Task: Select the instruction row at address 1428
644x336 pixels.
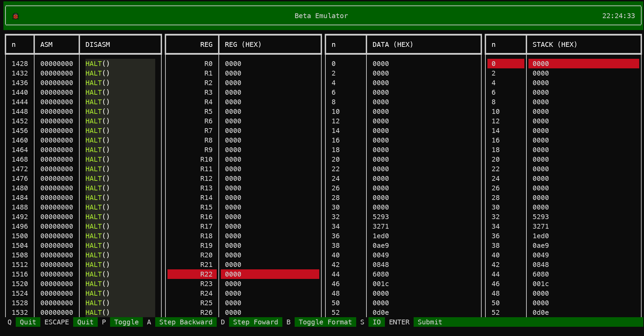Action: (x=82, y=64)
